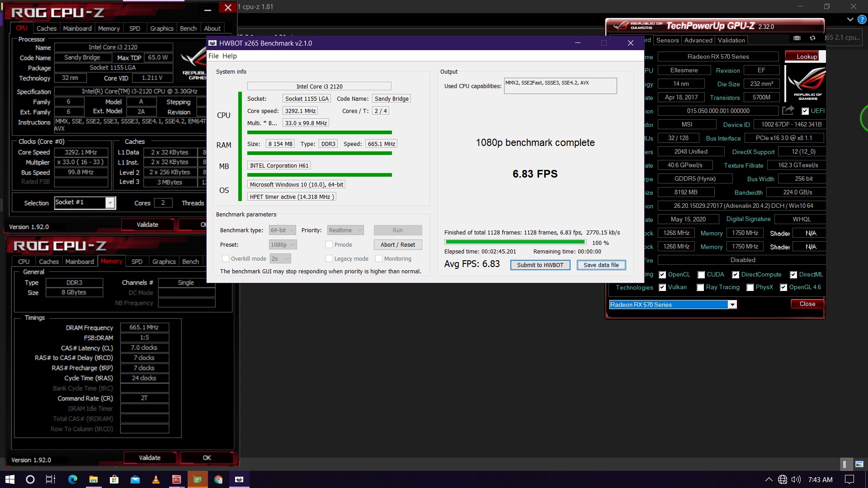The image size is (868, 488).
Task: Enable the Legacy mode checkbox
Action: [329, 258]
